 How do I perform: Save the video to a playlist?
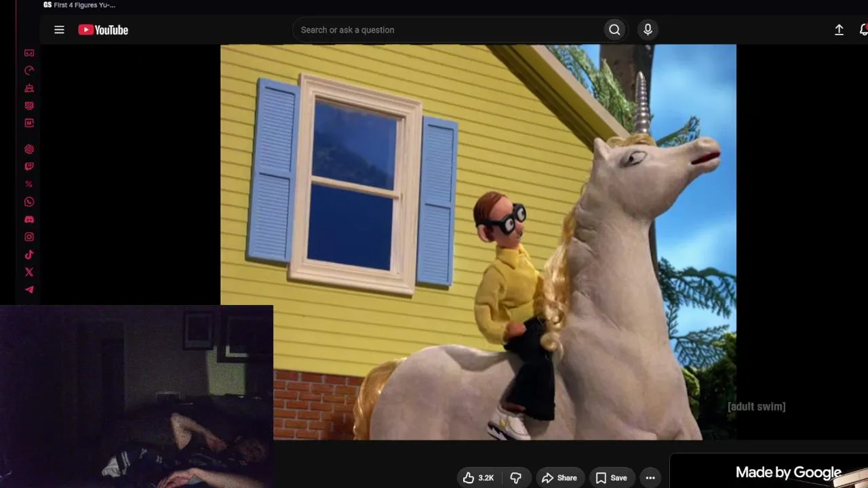(612, 478)
